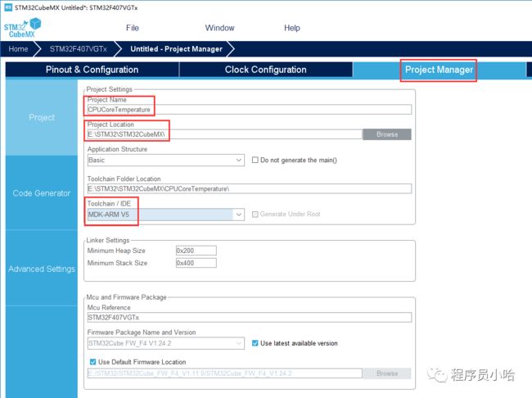The height and width of the screenshot is (398, 532).
Task: Browse for project location
Action: pos(387,134)
